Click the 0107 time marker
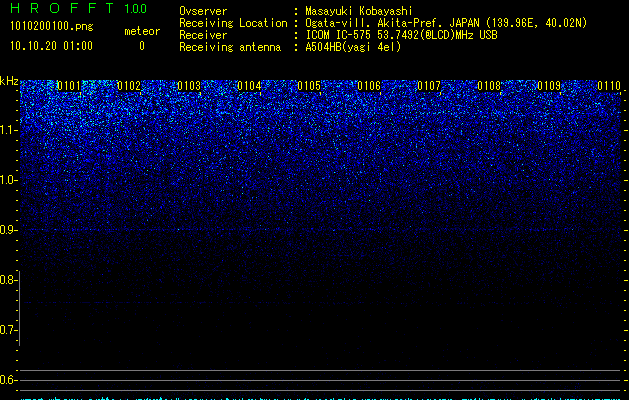The image size is (629, 400). pyautogui.click(x=429, y=86)
